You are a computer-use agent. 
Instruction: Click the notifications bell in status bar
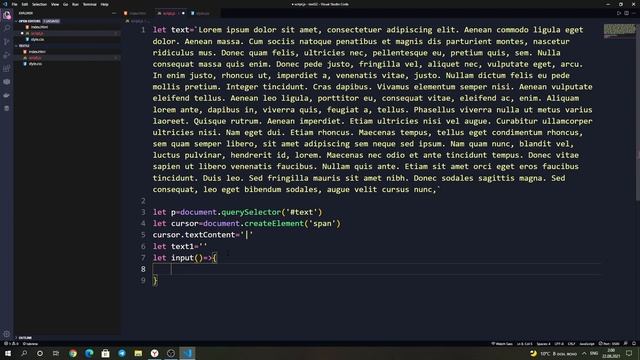[634, 344]
